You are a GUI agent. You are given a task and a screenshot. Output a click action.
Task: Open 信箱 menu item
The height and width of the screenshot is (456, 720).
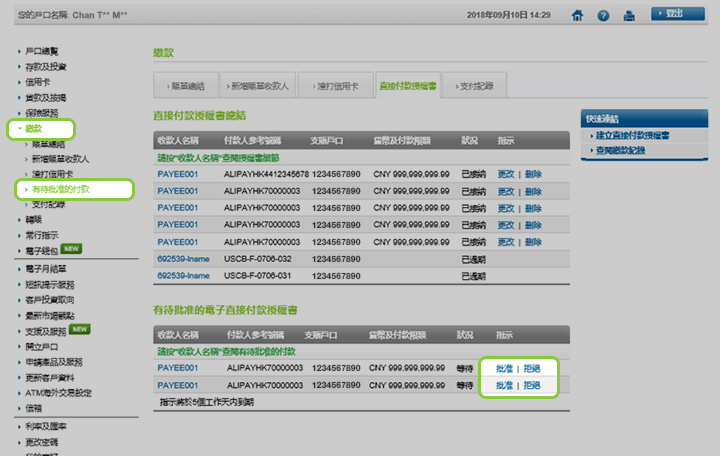(x=33, y=408)
